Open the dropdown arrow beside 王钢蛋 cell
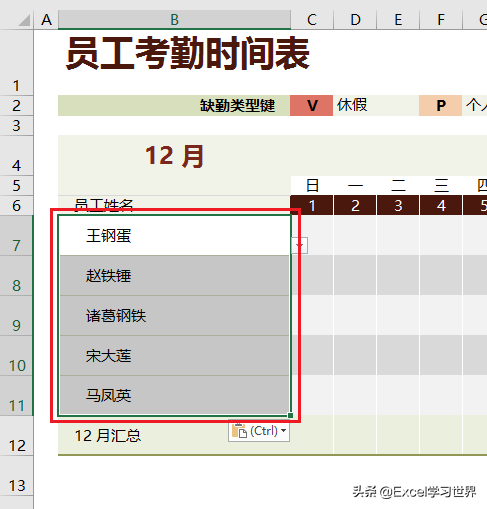 [x=299, y=246]
